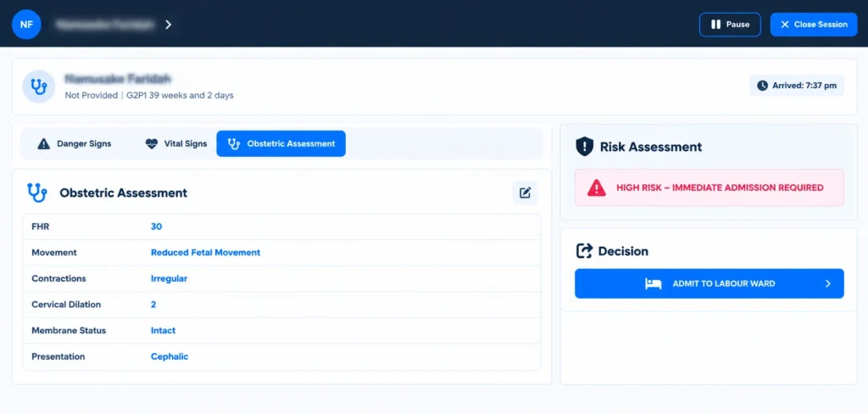
Task: Admit patient to labour ward
Action: (x=709, y=283)
